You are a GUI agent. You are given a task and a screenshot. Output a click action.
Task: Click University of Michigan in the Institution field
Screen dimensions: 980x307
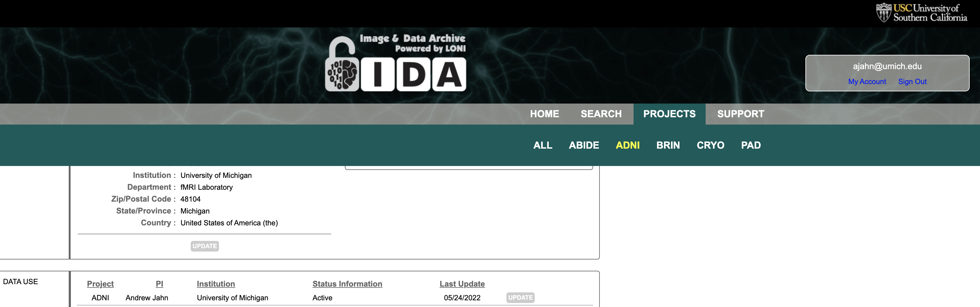[x=216, y=175]
